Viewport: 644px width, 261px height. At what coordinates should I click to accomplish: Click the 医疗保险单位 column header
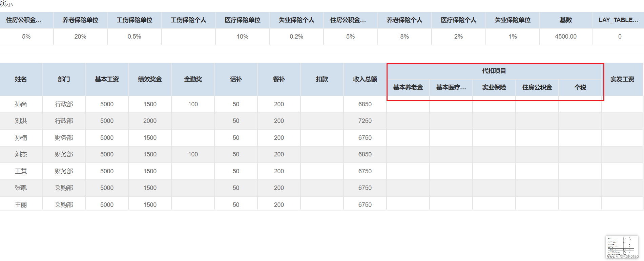[x=243, y=20]
